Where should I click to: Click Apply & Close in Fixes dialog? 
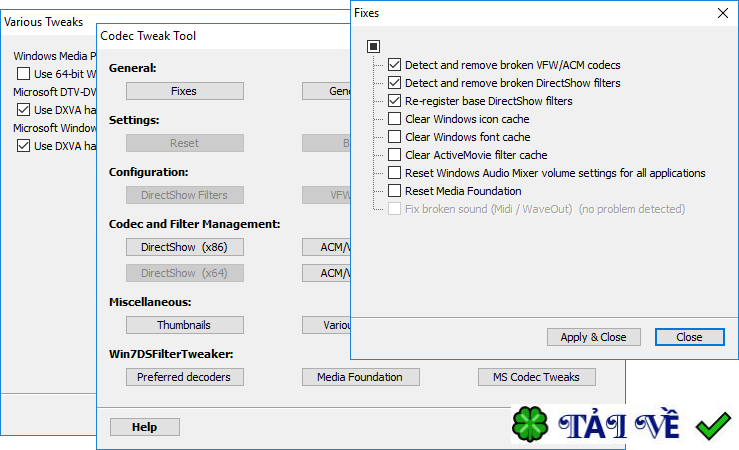593,337
